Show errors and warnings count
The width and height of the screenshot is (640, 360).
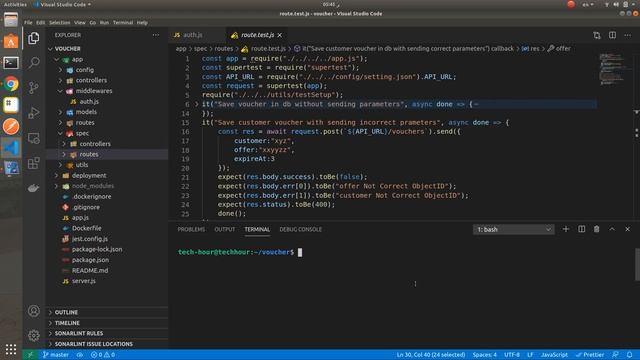click(103, 355)
